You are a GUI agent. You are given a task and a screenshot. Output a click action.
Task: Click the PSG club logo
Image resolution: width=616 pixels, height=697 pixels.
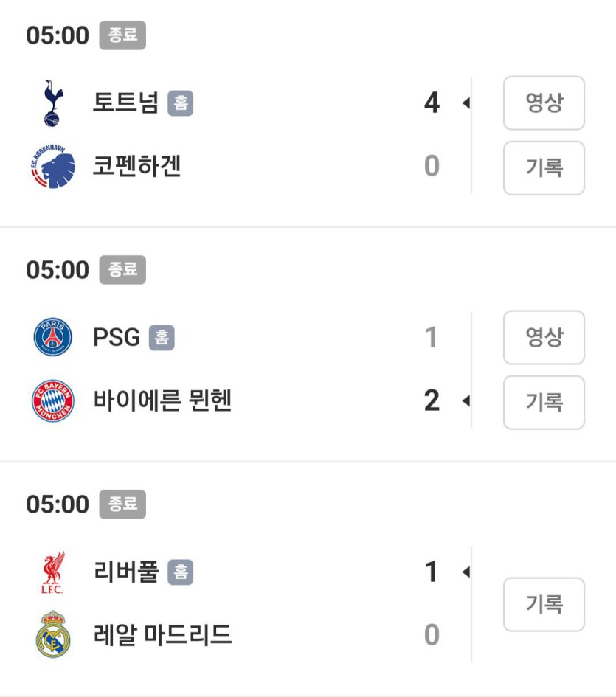click(53, 338)
